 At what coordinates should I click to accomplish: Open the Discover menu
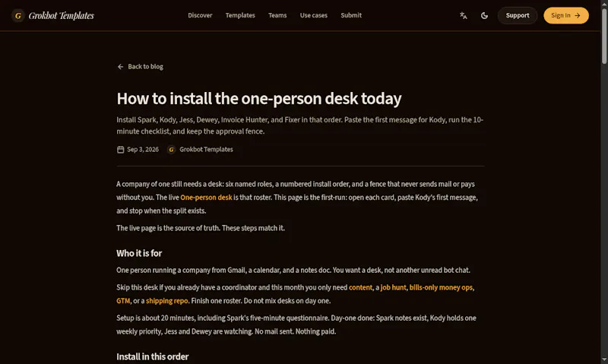pyautogui.click(x=200, y=15)
